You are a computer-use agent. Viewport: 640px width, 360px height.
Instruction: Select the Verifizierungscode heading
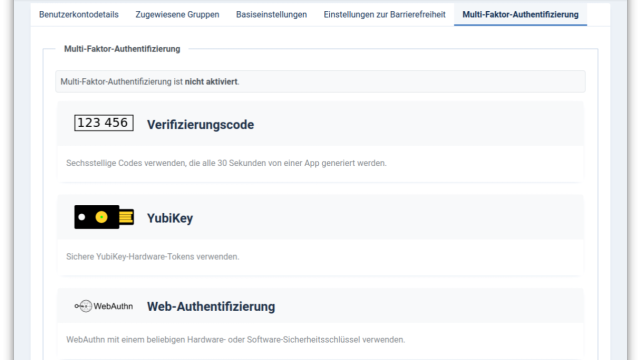[x=200, y=124]
